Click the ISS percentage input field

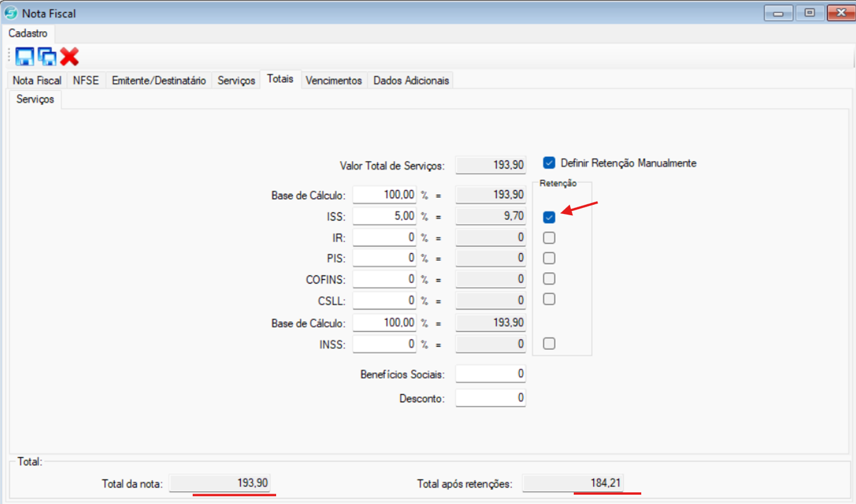coord(384,216)
